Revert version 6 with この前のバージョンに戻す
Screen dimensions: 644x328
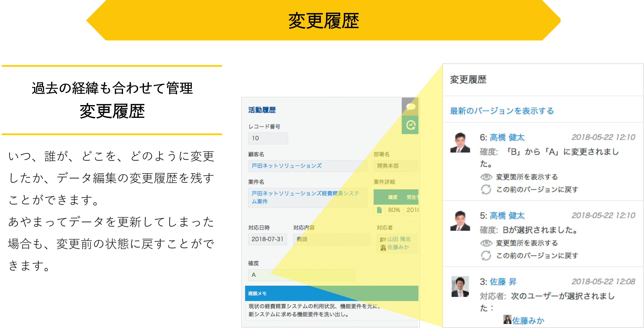coord(537,189)
